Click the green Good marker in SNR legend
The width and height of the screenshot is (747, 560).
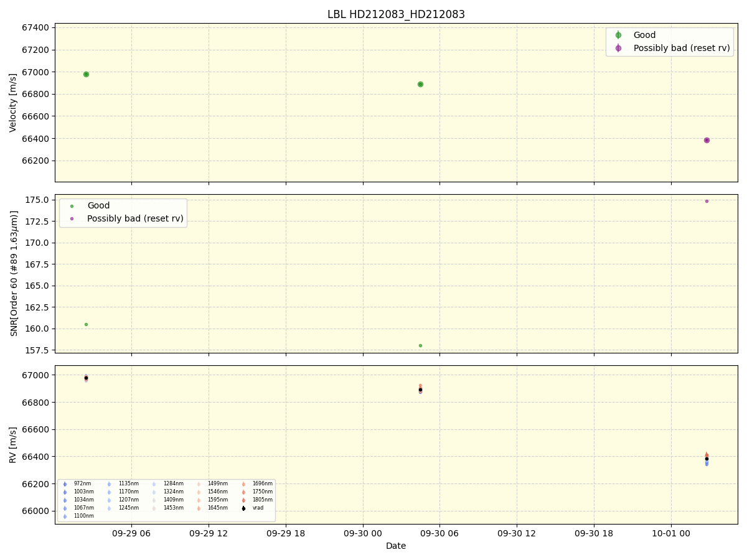pyautogui.click(x=72, y=206)
